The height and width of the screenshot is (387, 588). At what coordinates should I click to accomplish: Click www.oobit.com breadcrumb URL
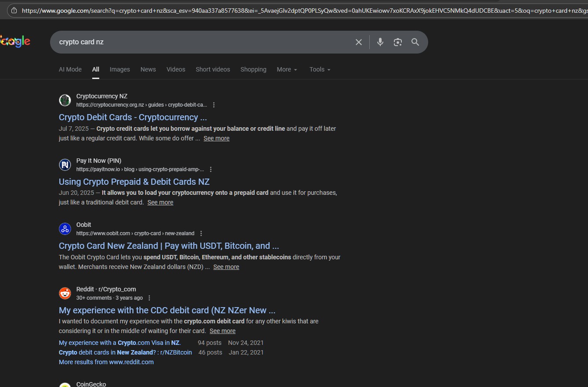pyautogui.click(x=135, y=233)
